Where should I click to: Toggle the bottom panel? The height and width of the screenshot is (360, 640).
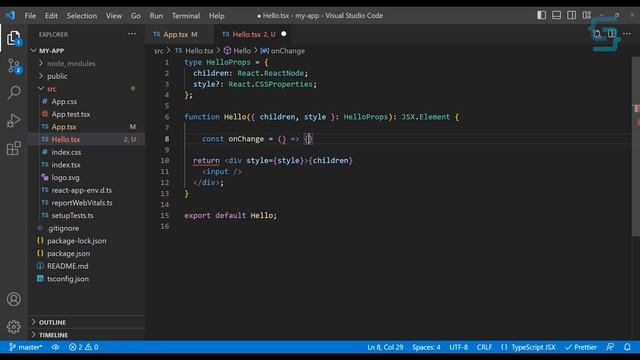click(556, 16)
